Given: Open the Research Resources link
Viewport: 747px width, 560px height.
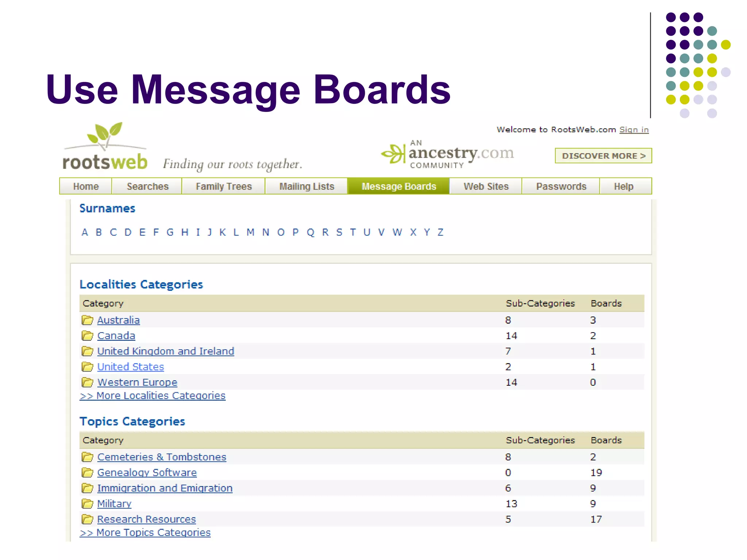Looking at the screenshot, I should click(x=146, y=519).
